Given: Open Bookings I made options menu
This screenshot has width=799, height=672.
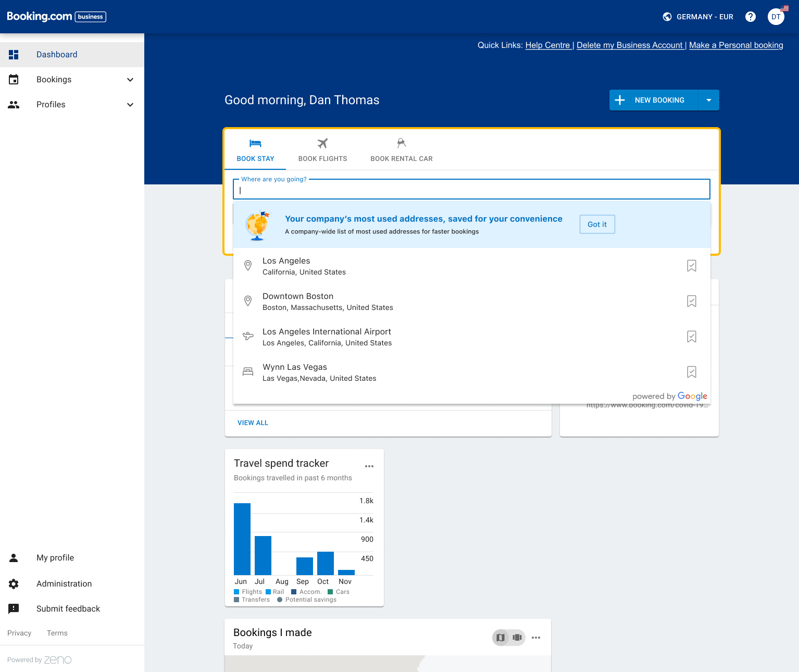Looking at the screenshot, I should tap(536, 638).
